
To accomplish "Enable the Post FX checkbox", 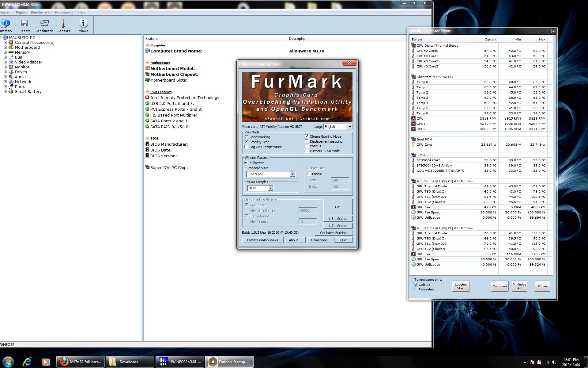I will (307, 146).
